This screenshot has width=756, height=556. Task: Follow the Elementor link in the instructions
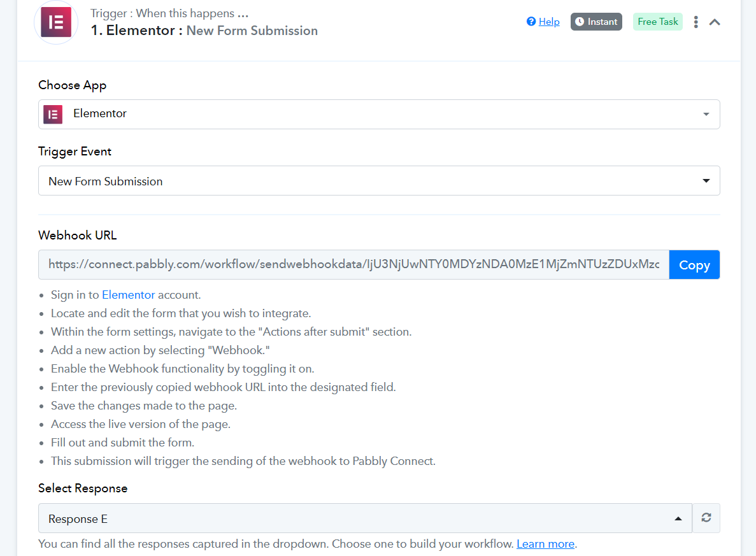pyautogui.click(x=128, y=295)
